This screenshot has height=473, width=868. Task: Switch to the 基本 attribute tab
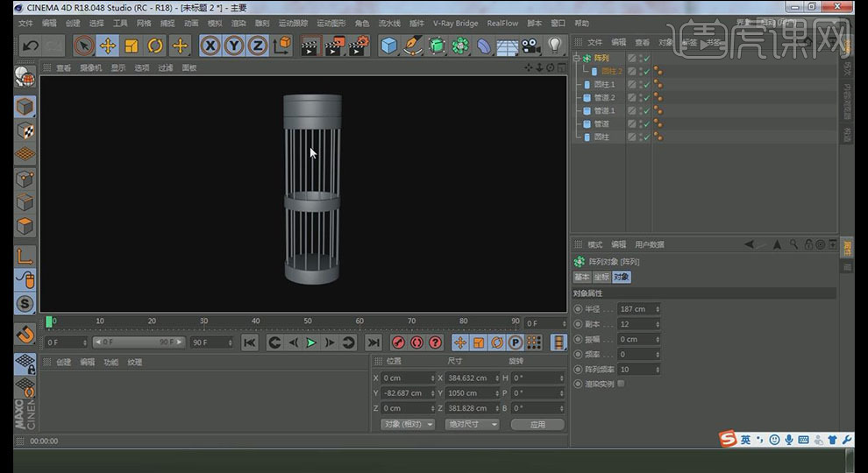click(x=581, y=277)
